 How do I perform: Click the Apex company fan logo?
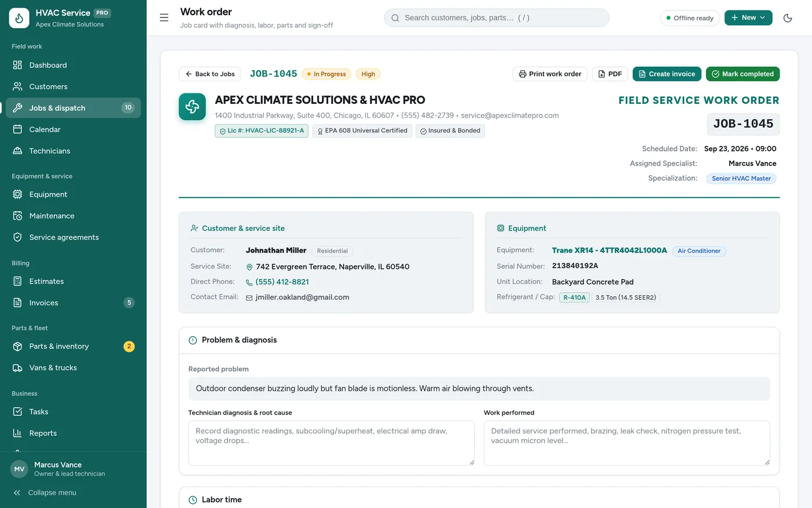tap(192, 107)
